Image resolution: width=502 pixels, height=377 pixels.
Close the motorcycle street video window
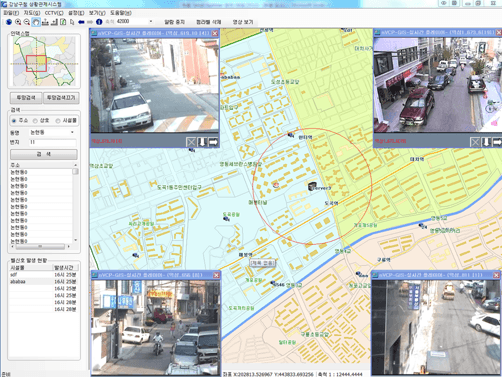point(216,275)
